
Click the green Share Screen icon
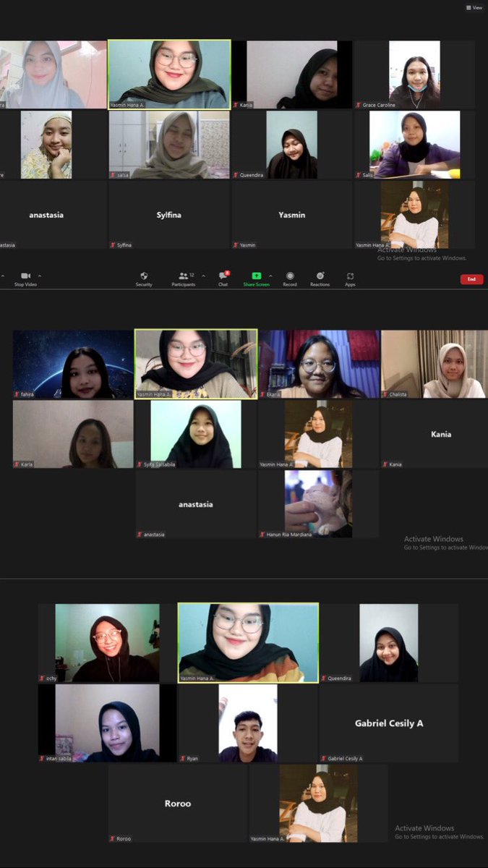coord(256,276)
